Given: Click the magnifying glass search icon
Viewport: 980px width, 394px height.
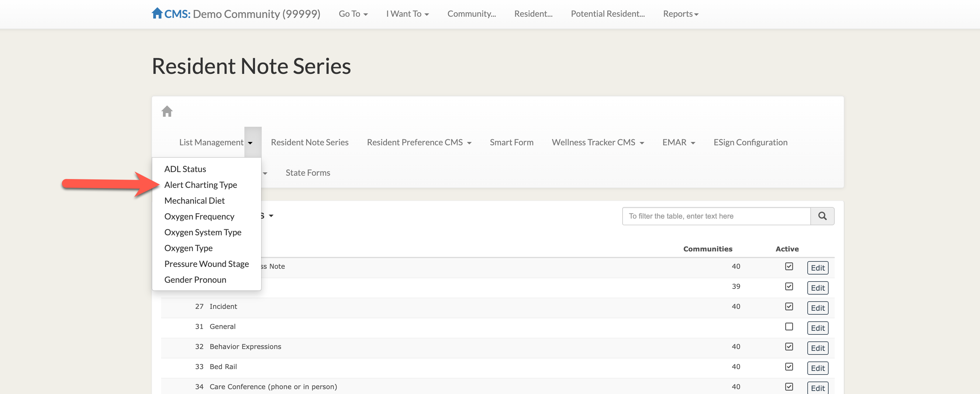Looking at the screenshot, I should [x=822, y=216].
